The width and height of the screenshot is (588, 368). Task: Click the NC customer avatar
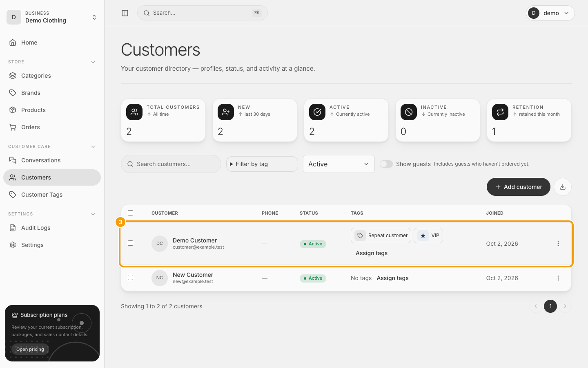tap(160, 278)
